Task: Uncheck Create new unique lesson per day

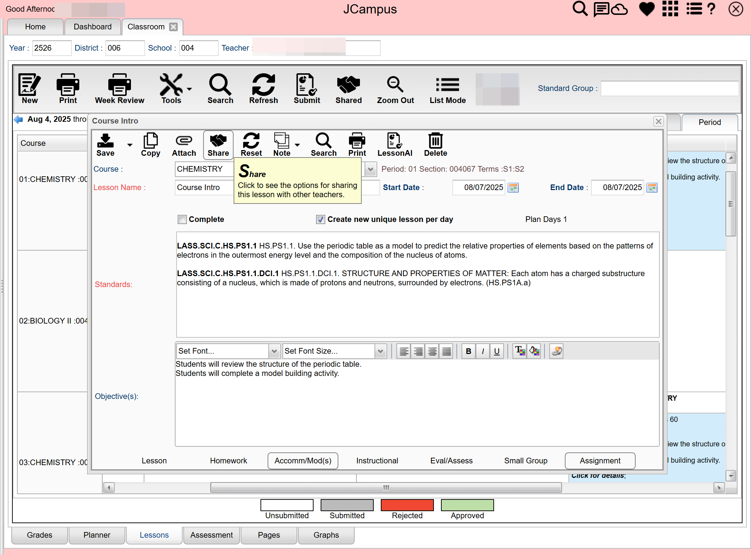Action: (x=321, y=219)
